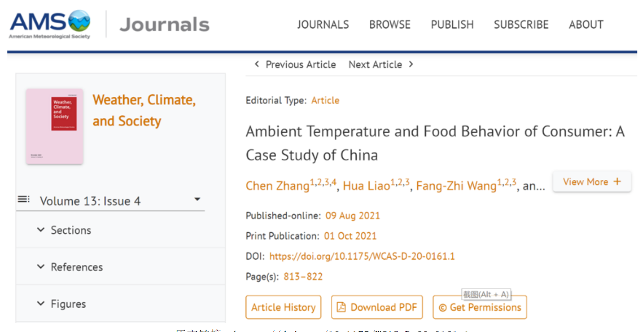Expand the Figures panel
The width and height of the screenshot is (644, 332).
pyautogui.click(x=41, y=304)
